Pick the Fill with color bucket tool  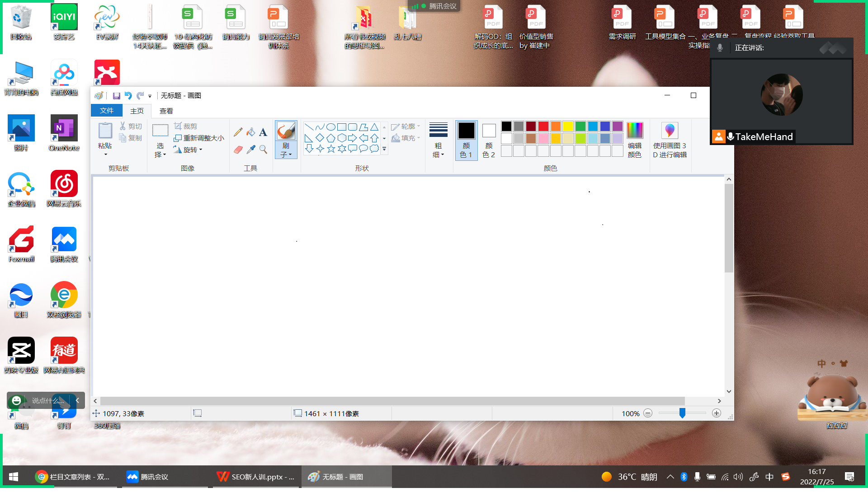(x=251, y=132)
